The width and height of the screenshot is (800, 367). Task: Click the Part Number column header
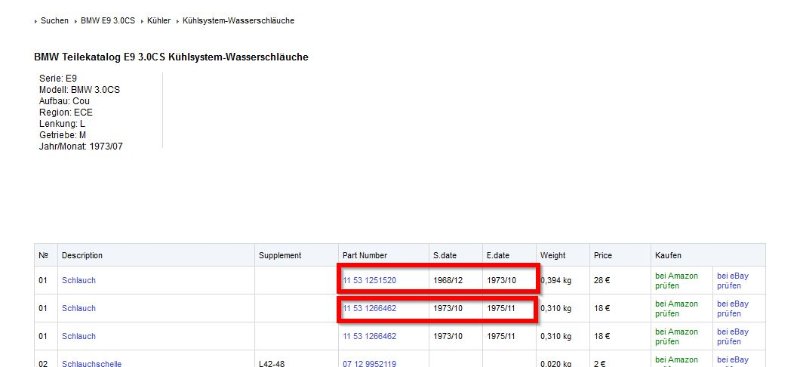point(365,255)
